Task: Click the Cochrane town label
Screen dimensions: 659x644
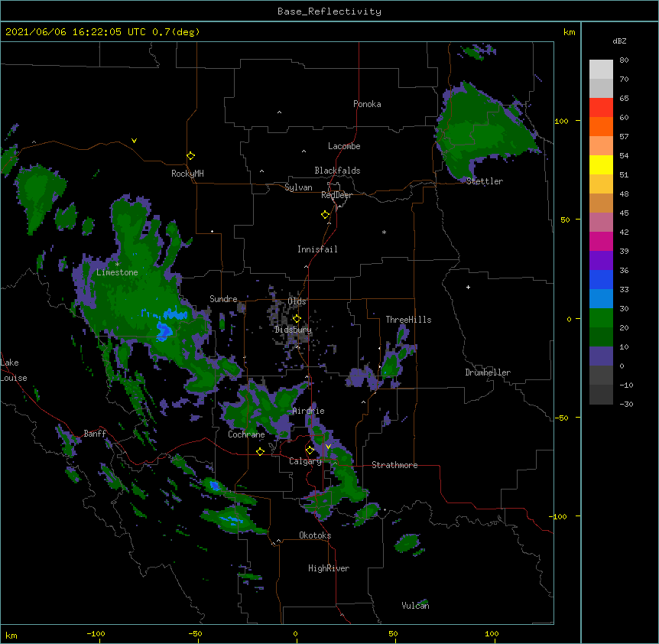Action: pos(246,434)
